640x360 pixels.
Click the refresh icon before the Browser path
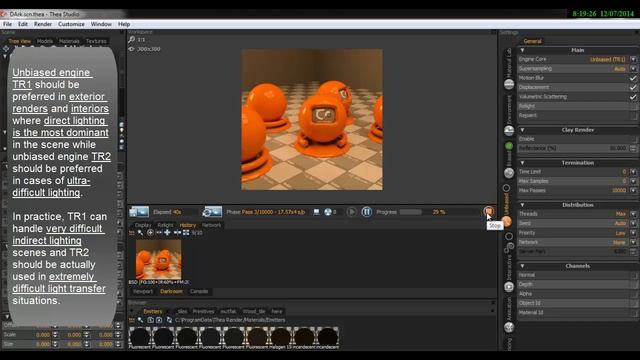click(x=169, y=320)
